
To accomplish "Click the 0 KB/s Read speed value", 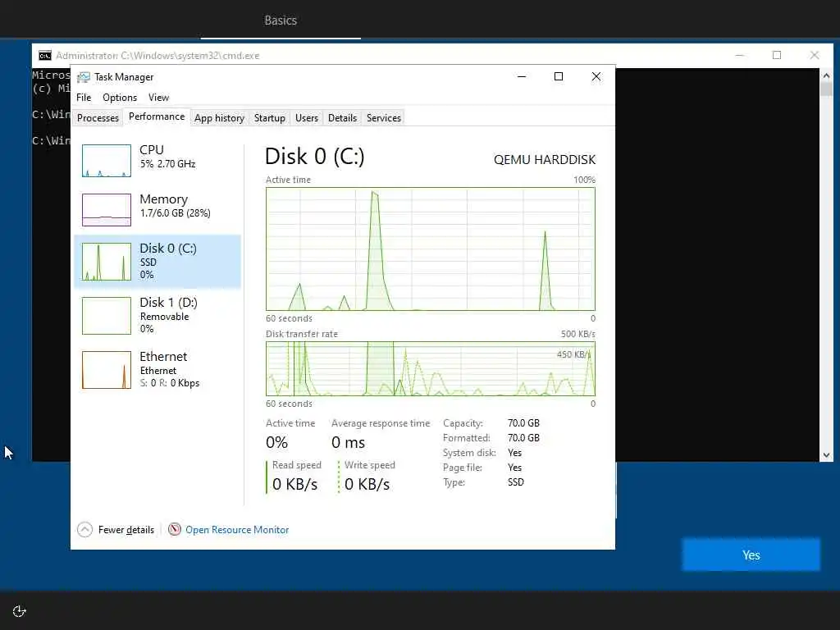I will click(x=294, y=484).
